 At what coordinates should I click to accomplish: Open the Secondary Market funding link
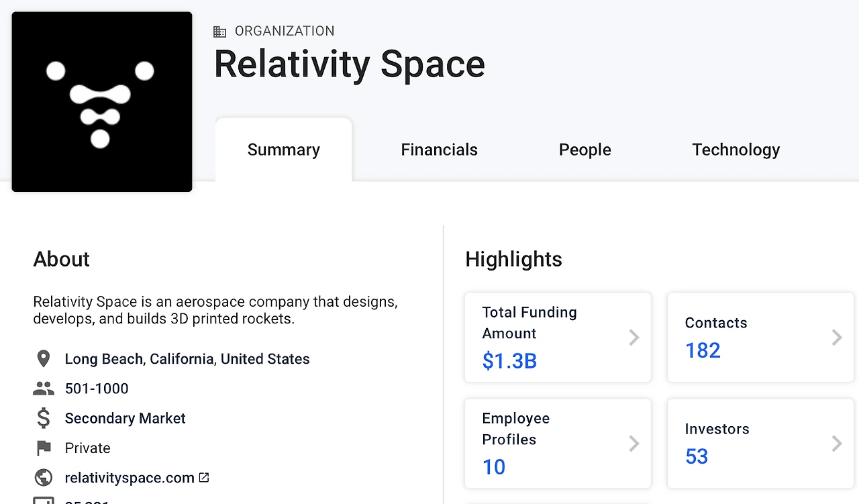(125, 418)
